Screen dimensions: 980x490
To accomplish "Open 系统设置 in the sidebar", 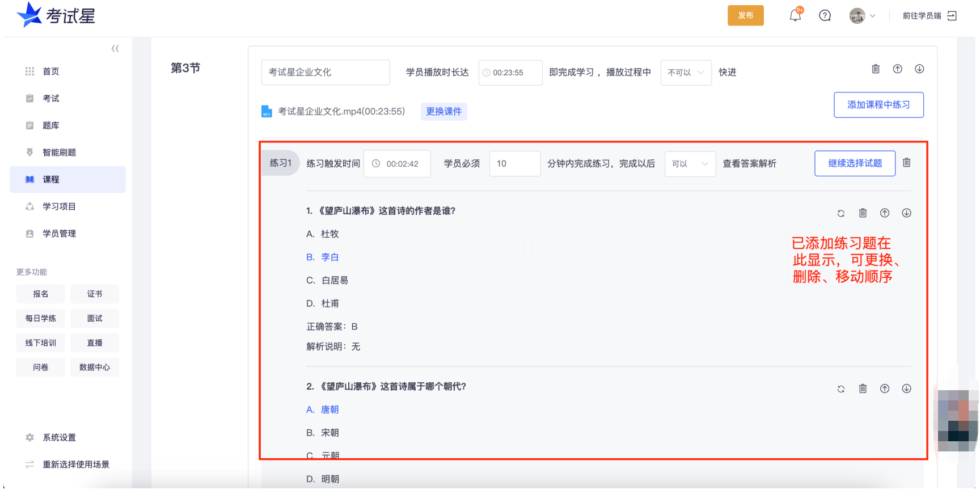I will pyautogui.click(x=59, y=438).
